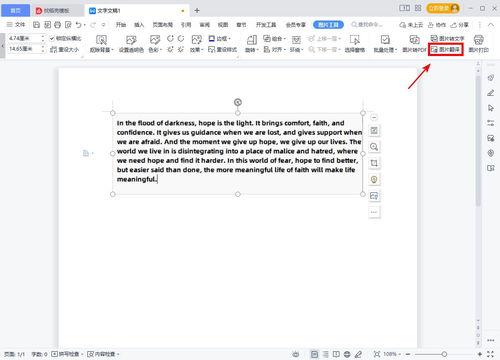Open the 图片转文字 picture-to-text tool
This screenshot has height=360, width=500.
point(447,39)
